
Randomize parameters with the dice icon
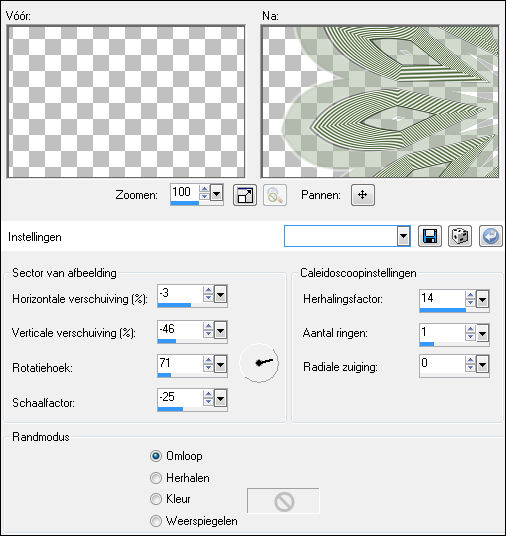(460, 236)
